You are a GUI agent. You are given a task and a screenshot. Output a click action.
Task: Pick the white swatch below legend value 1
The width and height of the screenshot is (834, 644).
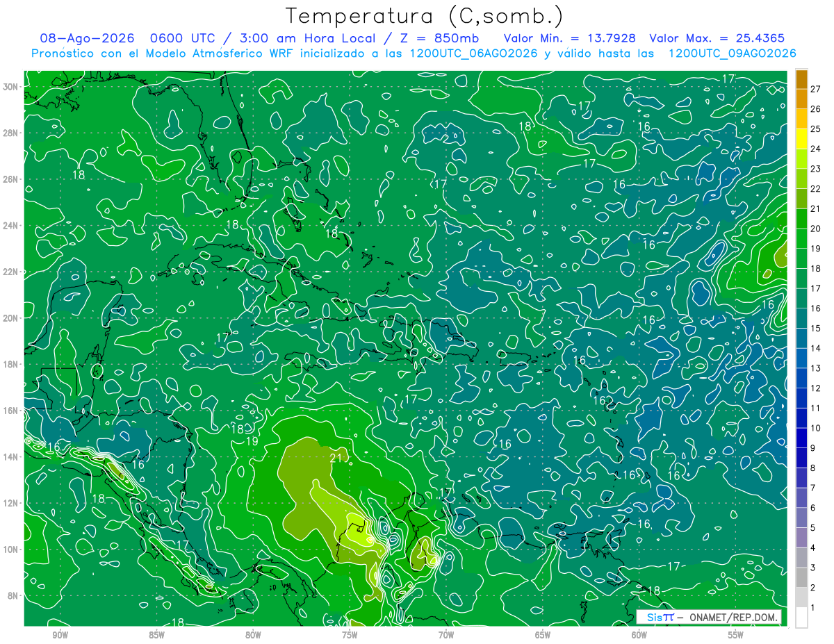pos(801,617)
